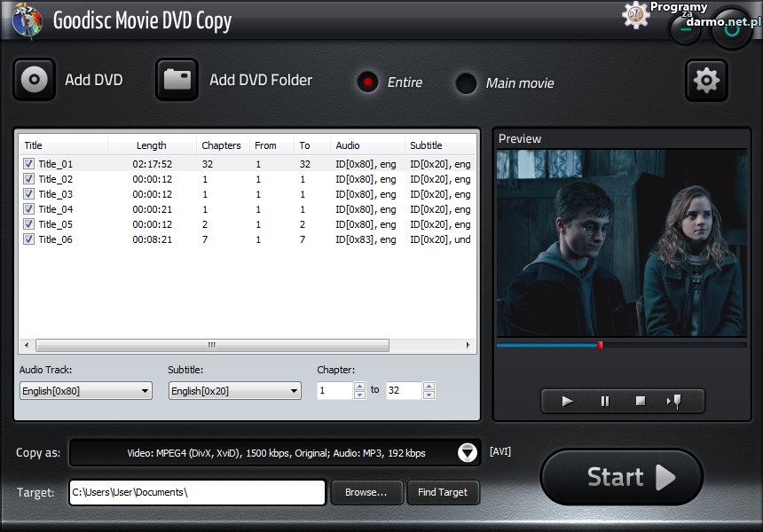Click the Goodisc app logo icon

point(28,20)
